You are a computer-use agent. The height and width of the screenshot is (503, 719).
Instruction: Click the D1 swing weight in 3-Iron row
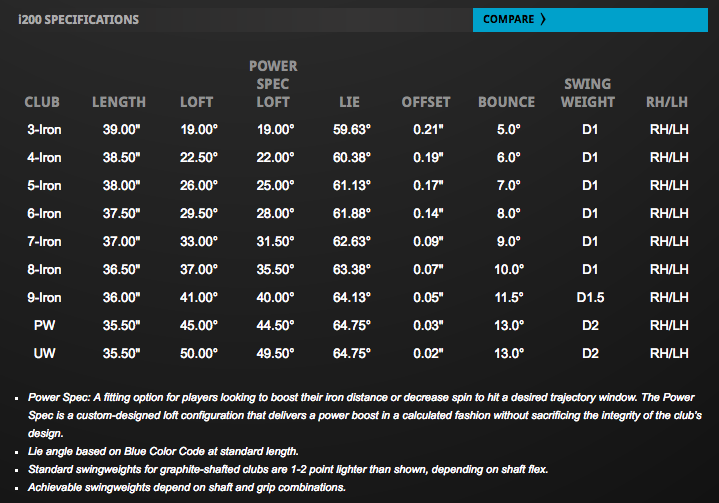[x=590, y=130]
